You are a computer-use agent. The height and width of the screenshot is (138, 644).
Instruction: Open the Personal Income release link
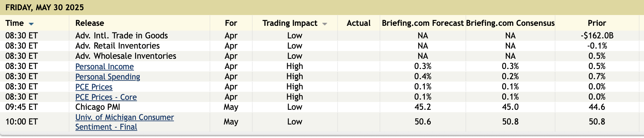pyautogui.click(x=105, y=66)
